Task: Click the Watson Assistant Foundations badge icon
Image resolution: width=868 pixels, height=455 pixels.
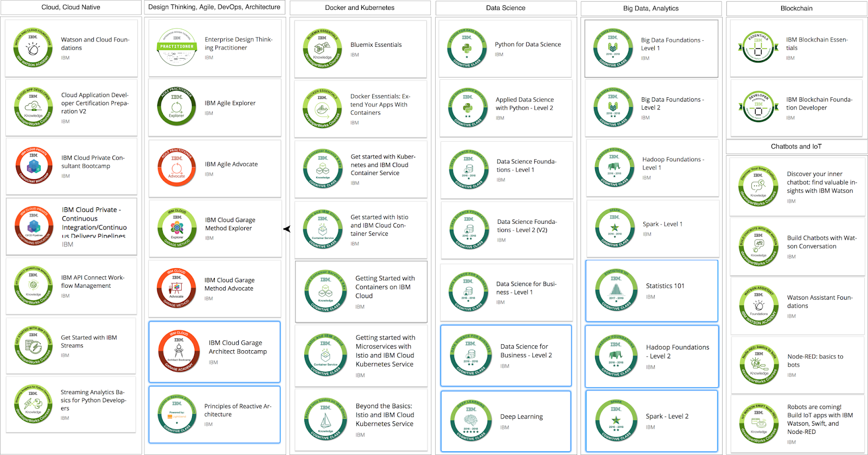Action: 758,305
